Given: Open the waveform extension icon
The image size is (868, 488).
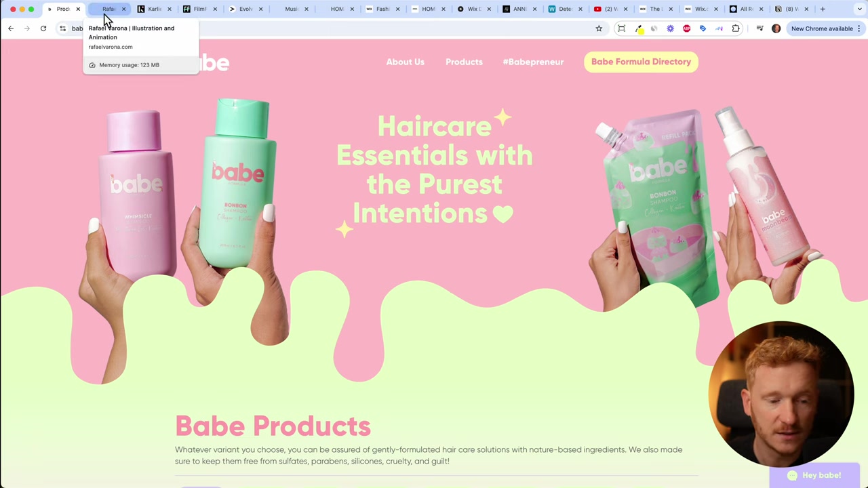Looking at the screenshot, I should 719,28.
